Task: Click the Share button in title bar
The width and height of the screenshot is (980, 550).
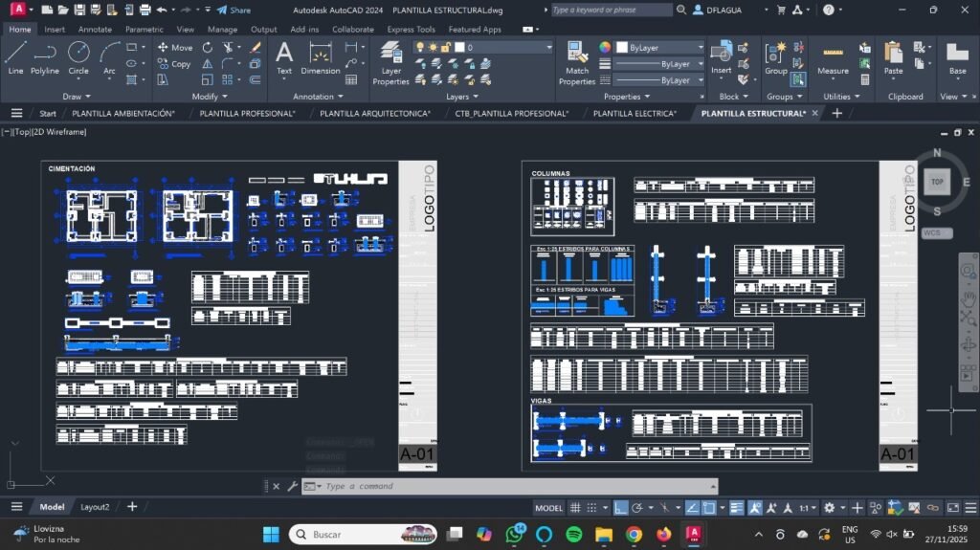Action: tap(234, 10)
